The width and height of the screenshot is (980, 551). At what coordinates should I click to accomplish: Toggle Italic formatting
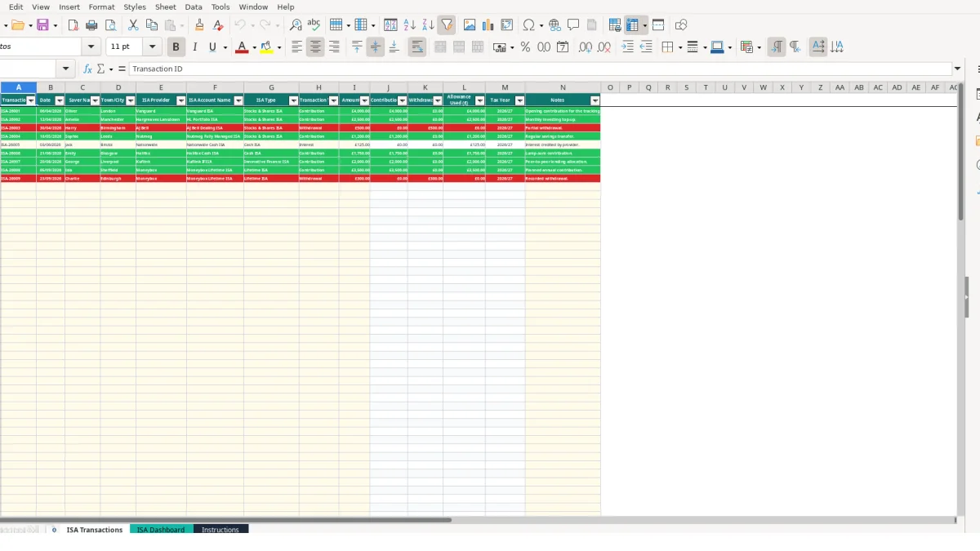[x=194, y=47]
